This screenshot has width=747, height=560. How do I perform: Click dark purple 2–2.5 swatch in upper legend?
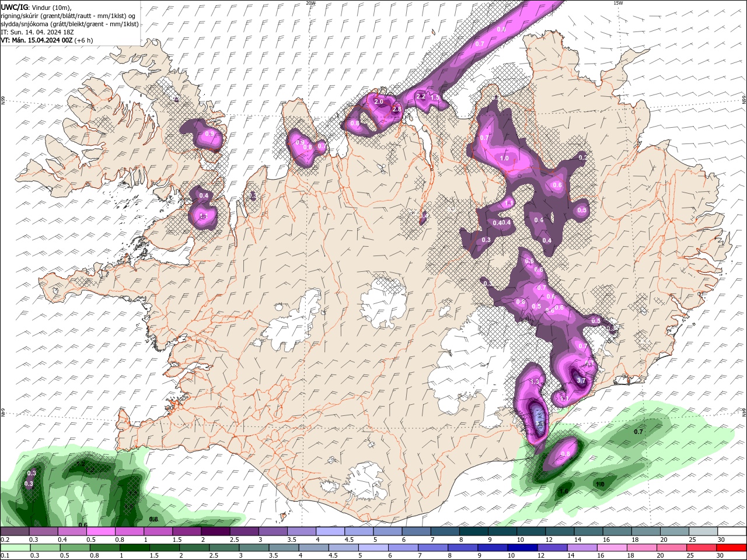coord(215,531)
